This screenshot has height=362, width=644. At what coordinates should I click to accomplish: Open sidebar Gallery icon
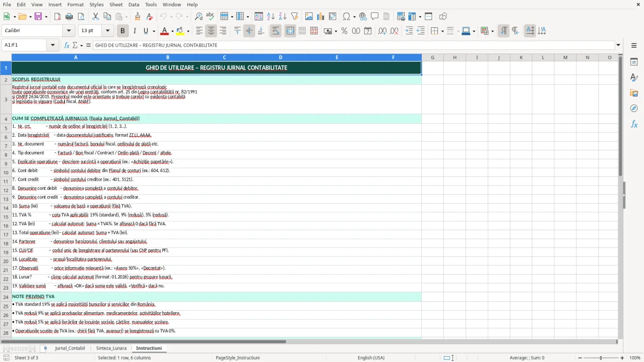pos(634,93)
